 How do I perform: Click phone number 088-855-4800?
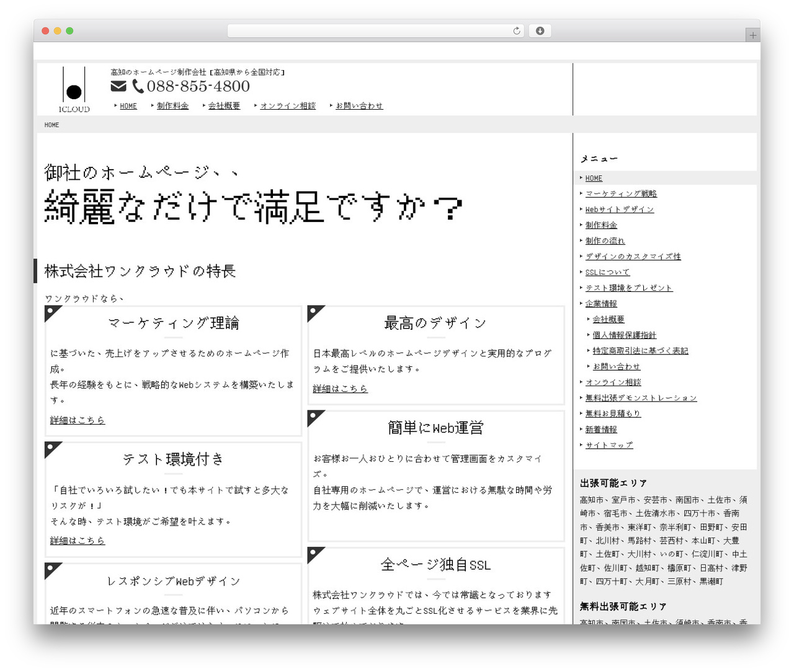coord(198,86)
